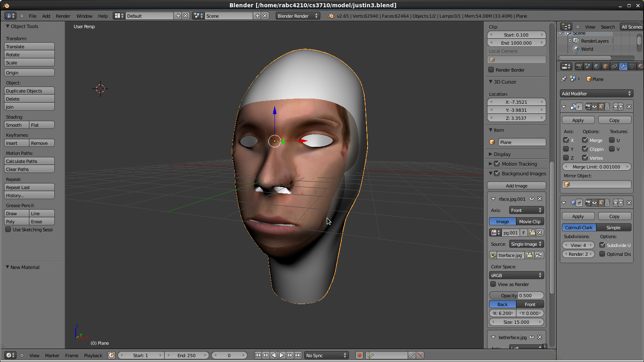Open the Object Data triangle tab

coord(632,66)
